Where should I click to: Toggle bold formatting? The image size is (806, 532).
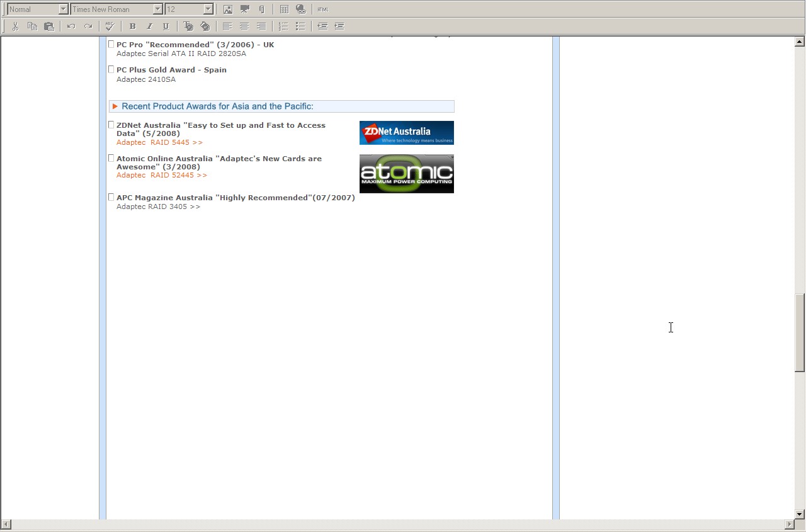[132, 26]
